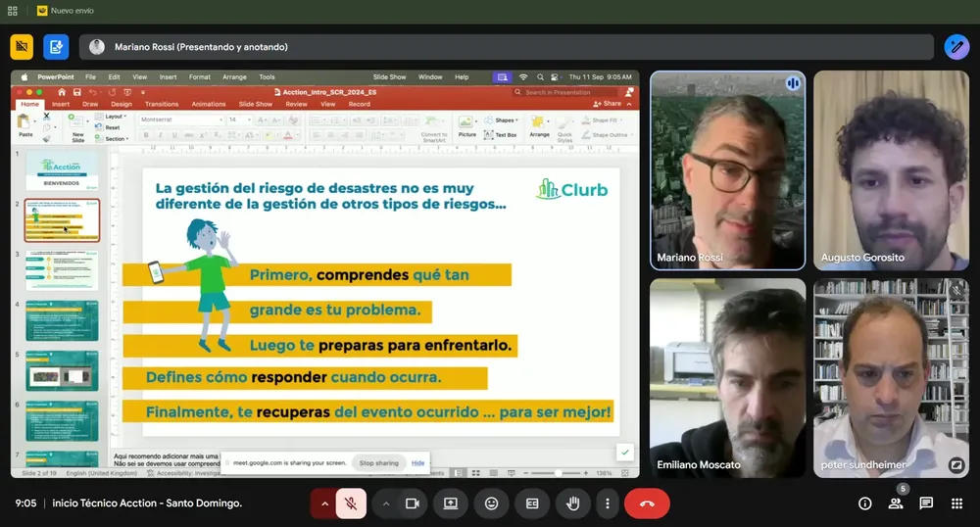
Task: Expand the video settings arrow
Action: [x=386, y=503]
